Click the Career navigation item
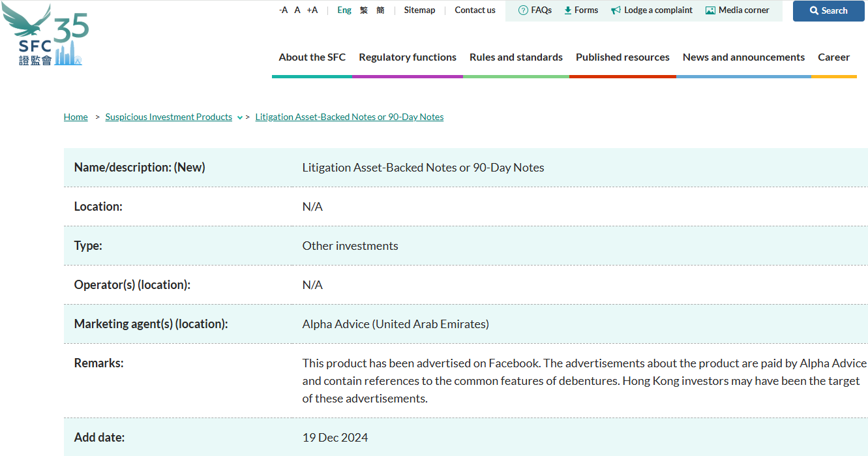 [833, 57]
